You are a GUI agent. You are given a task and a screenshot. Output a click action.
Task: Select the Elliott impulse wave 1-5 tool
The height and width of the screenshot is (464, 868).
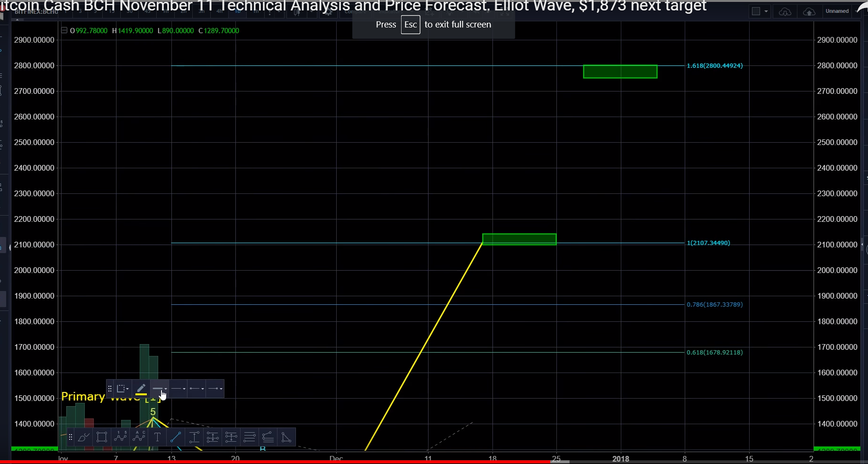(x=120, y=437)
